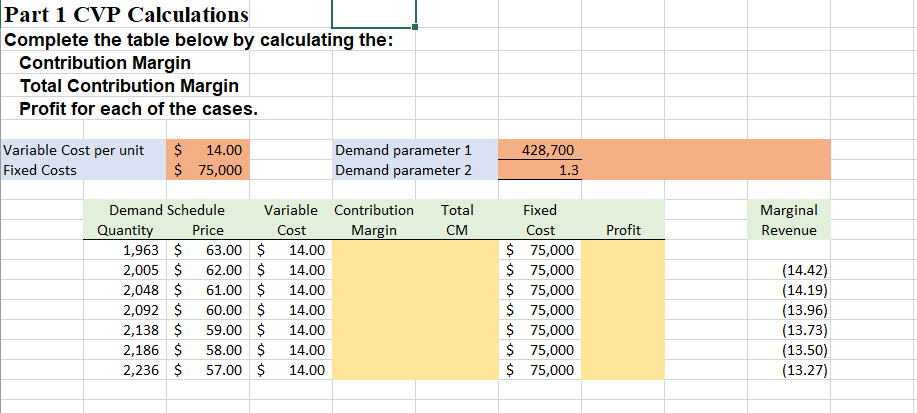Select quantity cell 2,005
The image size is (917, 413).
tap(125, 270)
